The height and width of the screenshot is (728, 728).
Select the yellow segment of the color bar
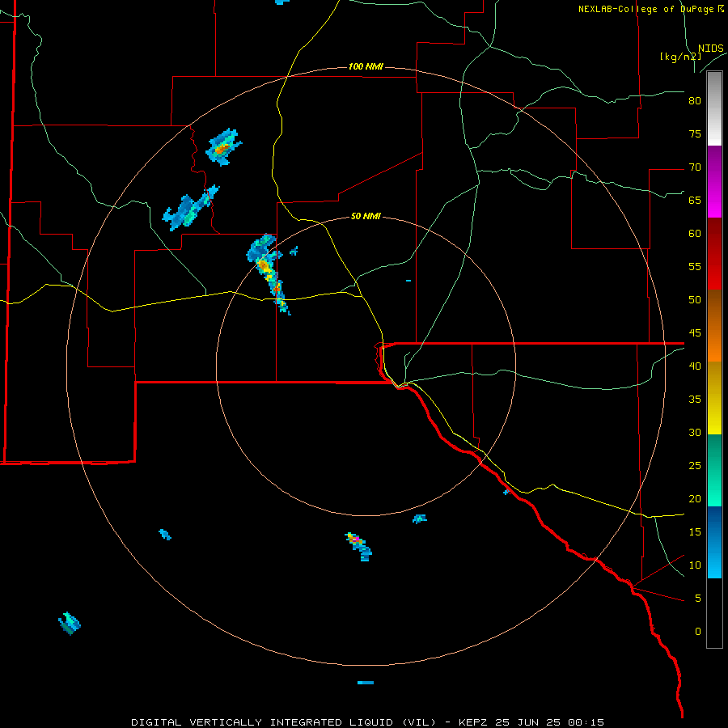[714, 398]
